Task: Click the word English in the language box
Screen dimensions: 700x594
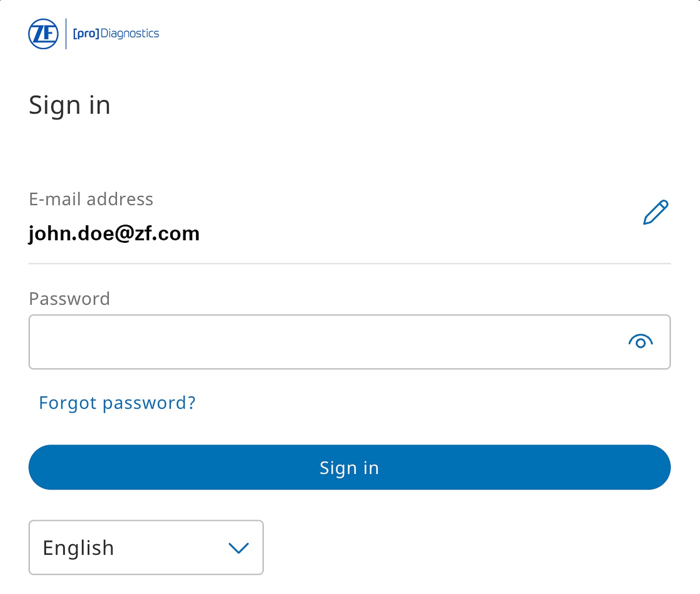Action: 78,548
